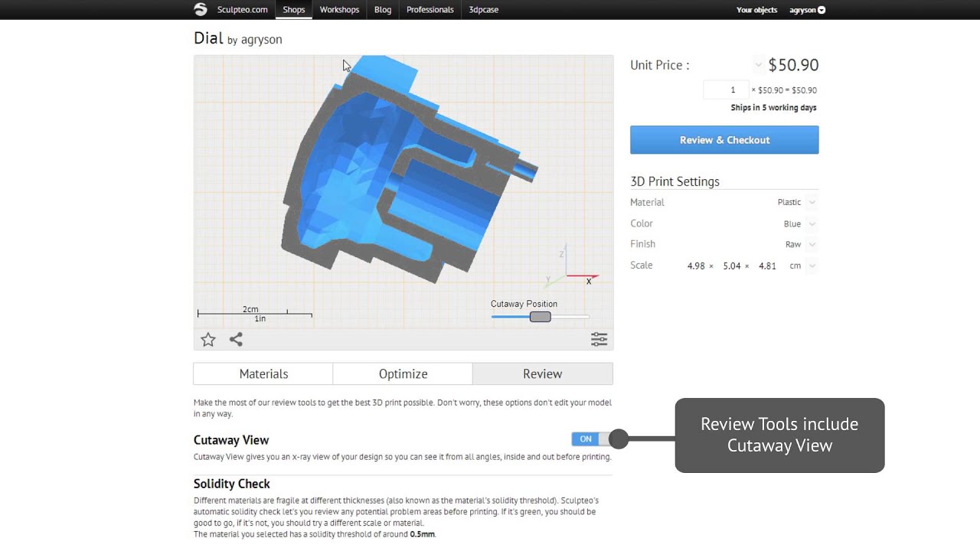The image size is (980, 551).
Task: Switch to the Optimize tab
Action: coord(403,373)
